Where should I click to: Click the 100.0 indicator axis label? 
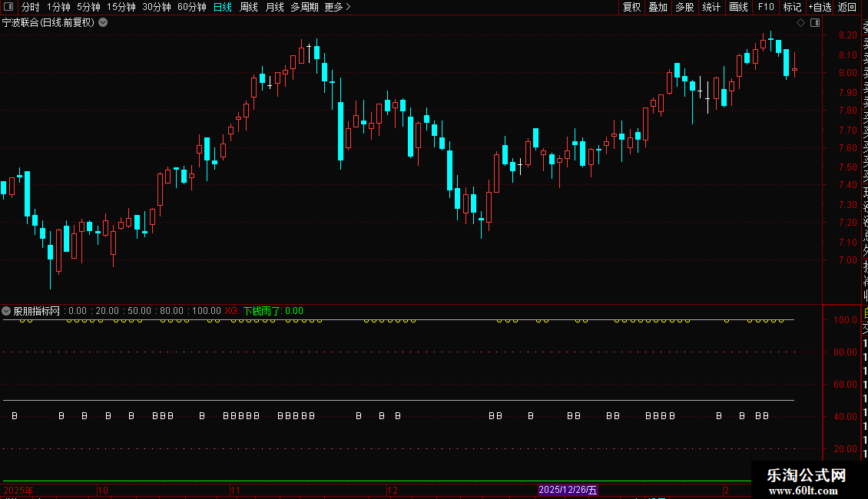tap(845, 320)
